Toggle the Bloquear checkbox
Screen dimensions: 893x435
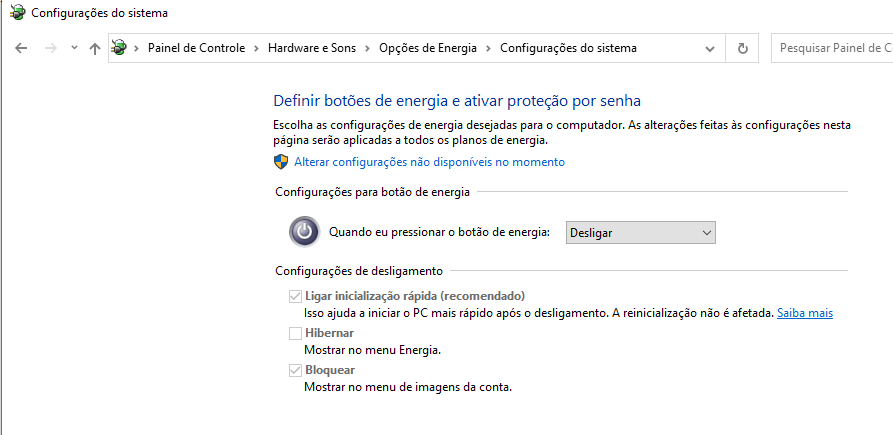click(x=295, y=370)
